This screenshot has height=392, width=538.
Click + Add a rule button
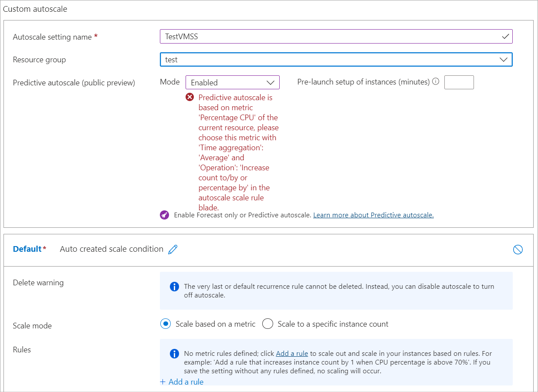[x=182, y=382]
